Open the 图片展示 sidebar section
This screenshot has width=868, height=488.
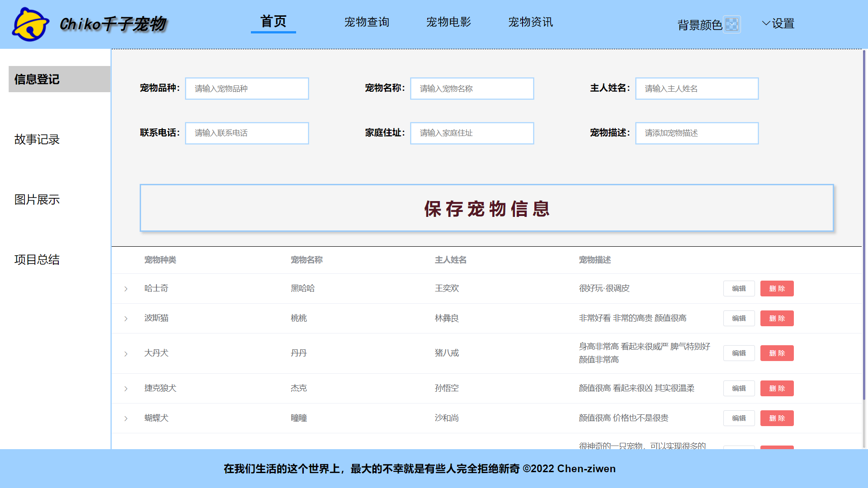click(37, 200)
